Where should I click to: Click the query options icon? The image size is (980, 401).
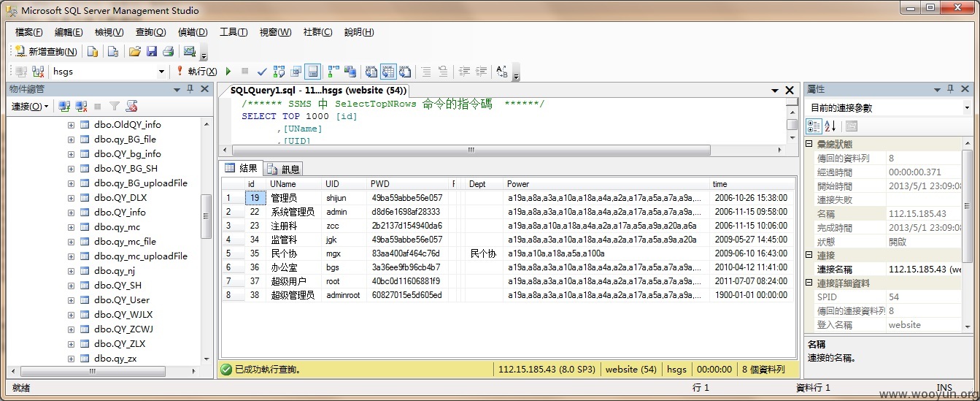point(296,72)
